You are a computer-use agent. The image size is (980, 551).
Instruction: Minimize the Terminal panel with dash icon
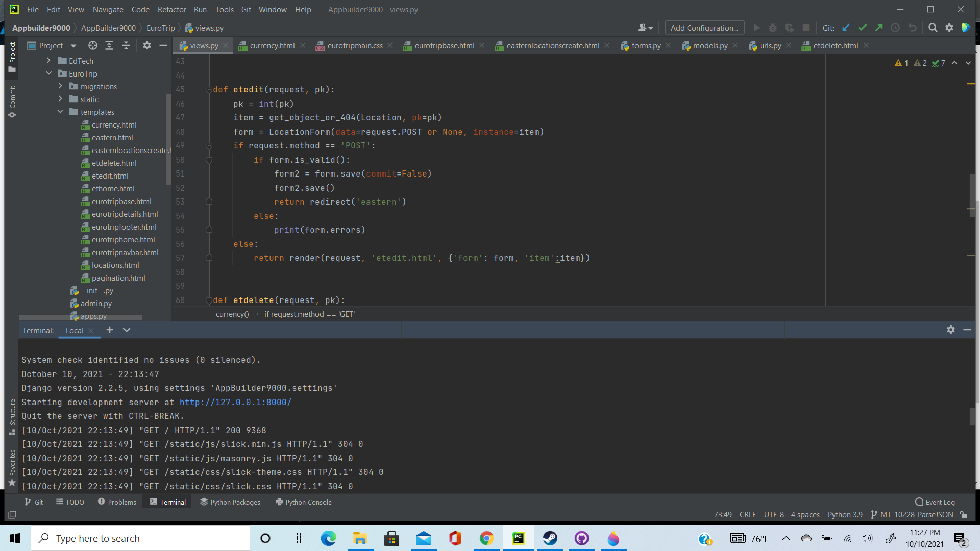tap(967, 330)
